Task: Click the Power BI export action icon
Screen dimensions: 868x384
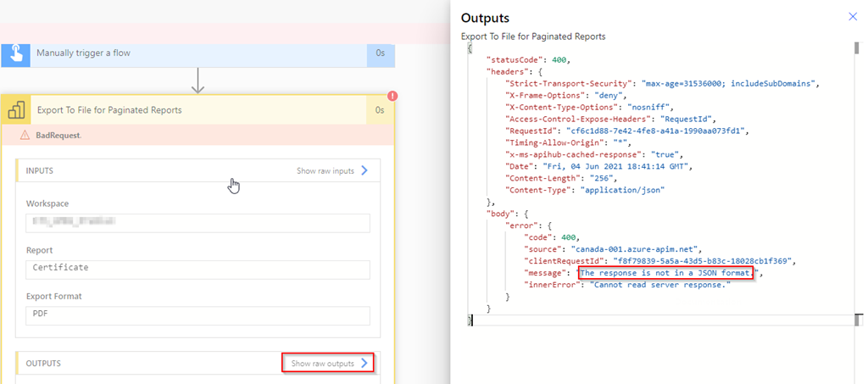Action: tap(15, 110)
